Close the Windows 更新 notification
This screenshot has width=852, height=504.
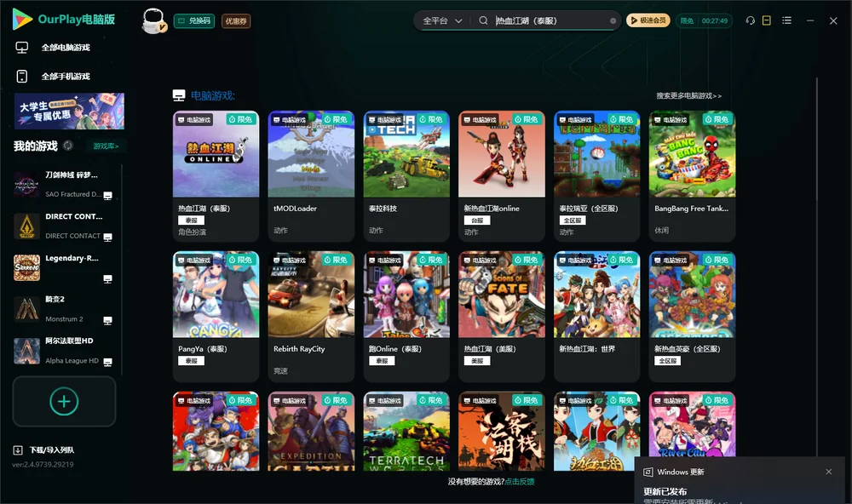click(x=829, y=472)
